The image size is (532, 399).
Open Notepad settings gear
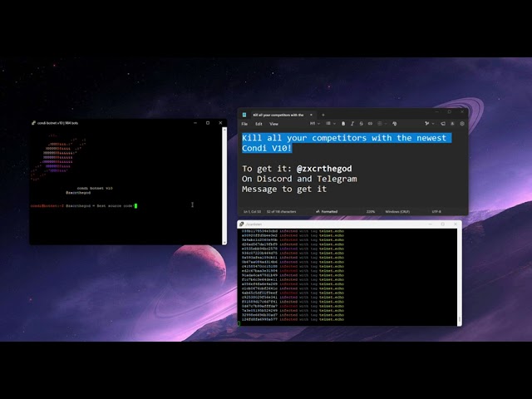point(462,124)
